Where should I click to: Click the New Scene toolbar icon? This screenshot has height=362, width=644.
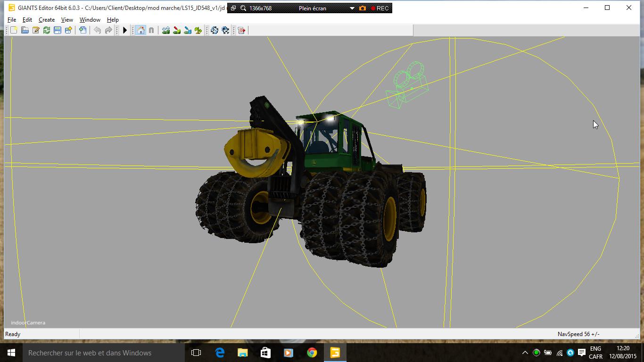[x=14, y=30]
